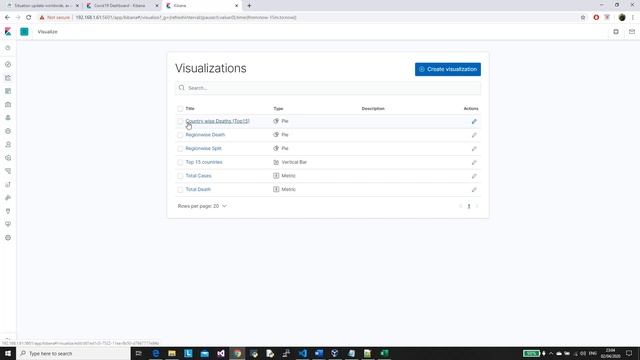640x360 pixels.
Task: Edit Country wise Deaths with pencil icon
Action: pos(474,121)
